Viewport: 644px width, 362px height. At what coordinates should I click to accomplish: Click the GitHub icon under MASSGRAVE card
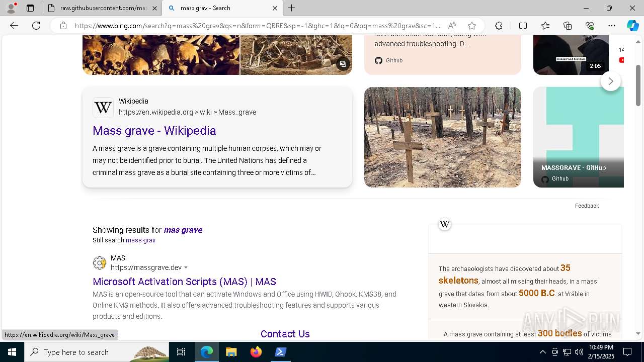point(545,179)
